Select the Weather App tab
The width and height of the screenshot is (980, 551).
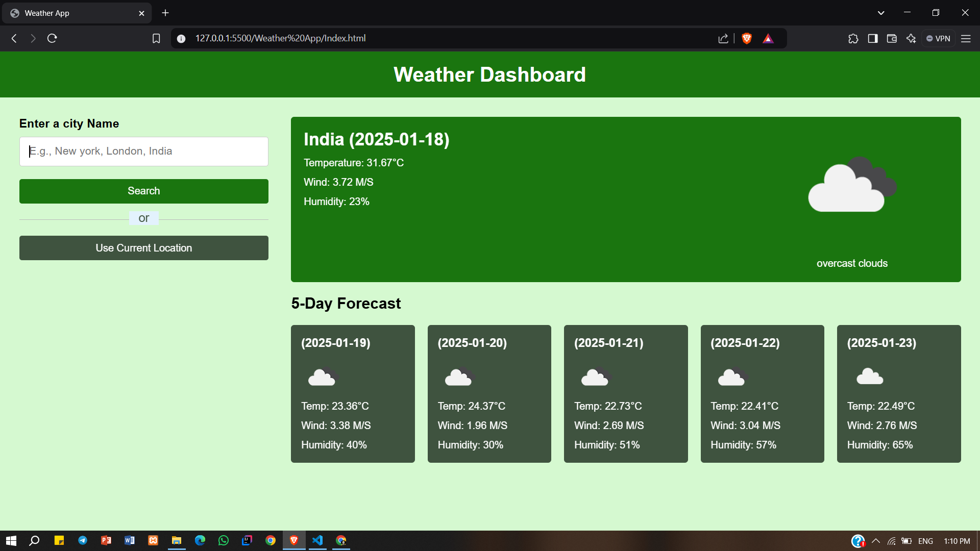tap(77, 13)
